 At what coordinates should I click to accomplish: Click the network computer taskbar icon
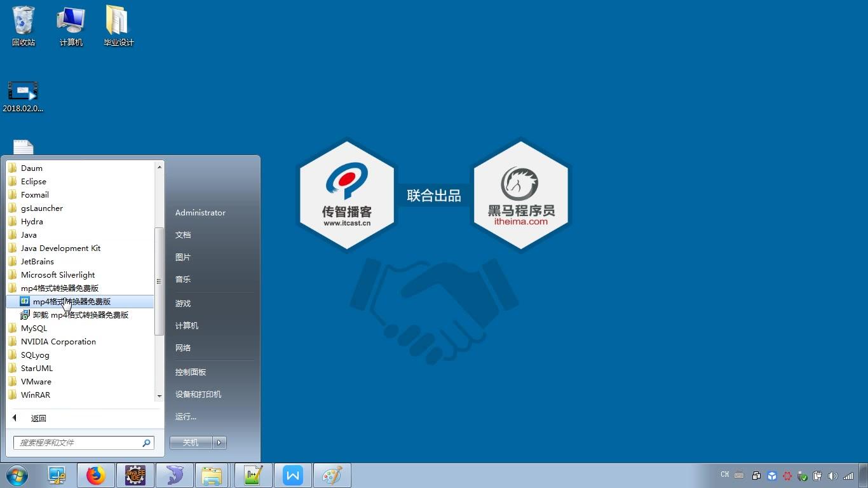(57, 475)
